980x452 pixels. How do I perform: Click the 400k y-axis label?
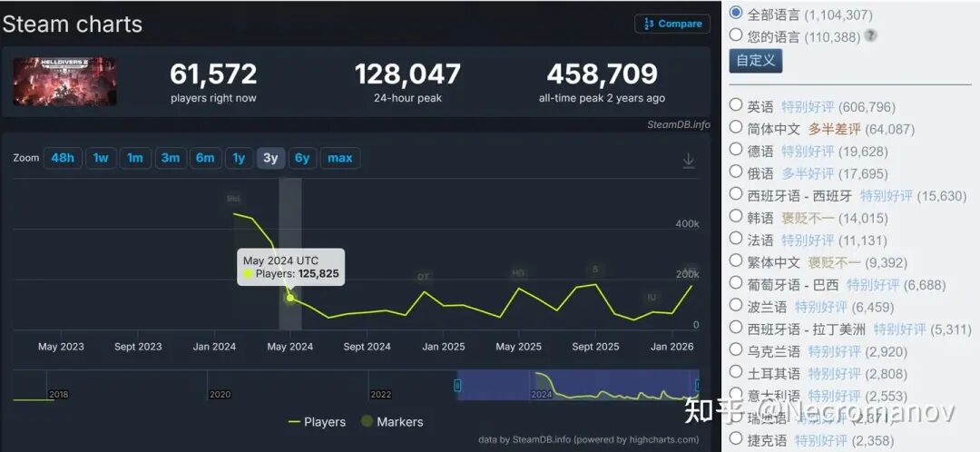[687, 224]
